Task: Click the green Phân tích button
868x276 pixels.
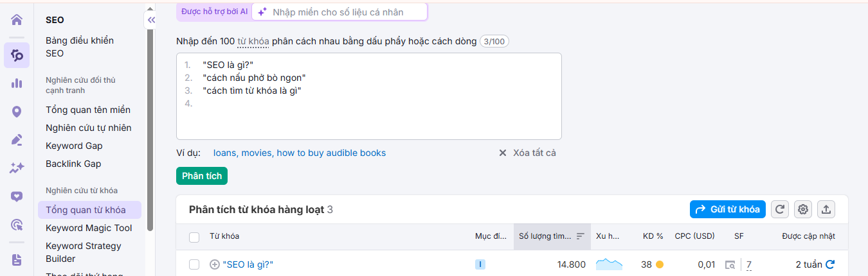Action: [x=202, y=176]
